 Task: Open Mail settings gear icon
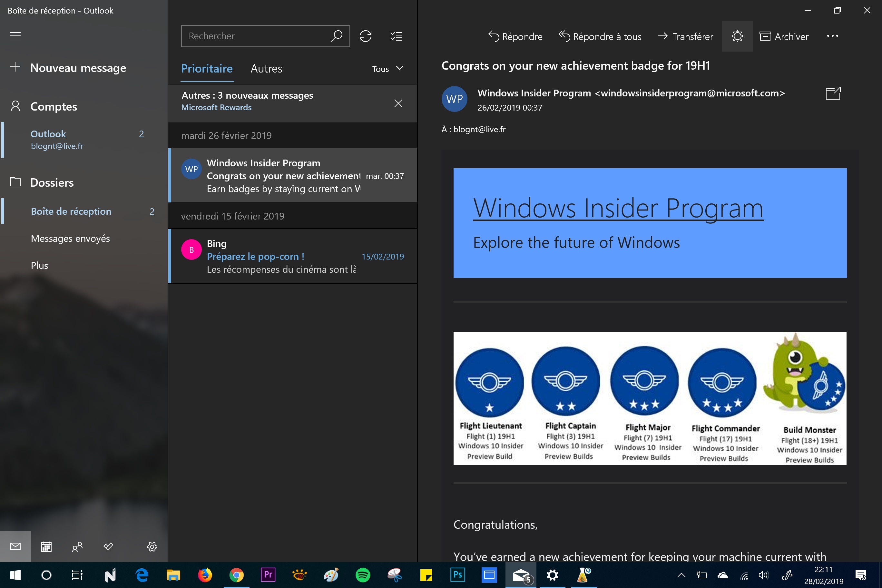[152, 546]
